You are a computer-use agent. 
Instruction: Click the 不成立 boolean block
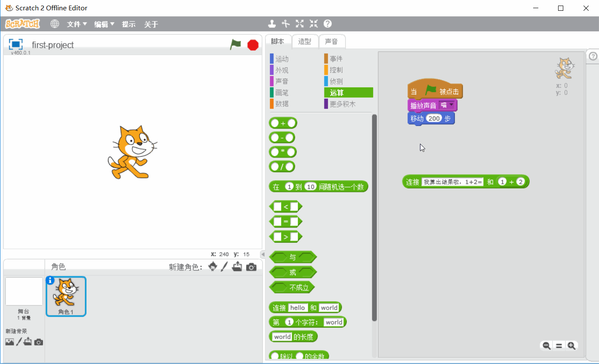click(292, 287)
